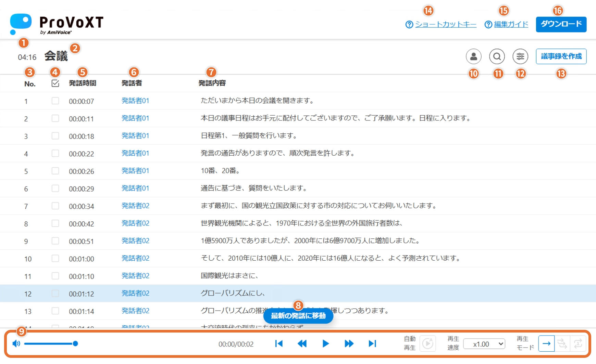This screenshot has width=596, height=364.
Task: Open the speaker settings person icon
Action: [473, 56]
